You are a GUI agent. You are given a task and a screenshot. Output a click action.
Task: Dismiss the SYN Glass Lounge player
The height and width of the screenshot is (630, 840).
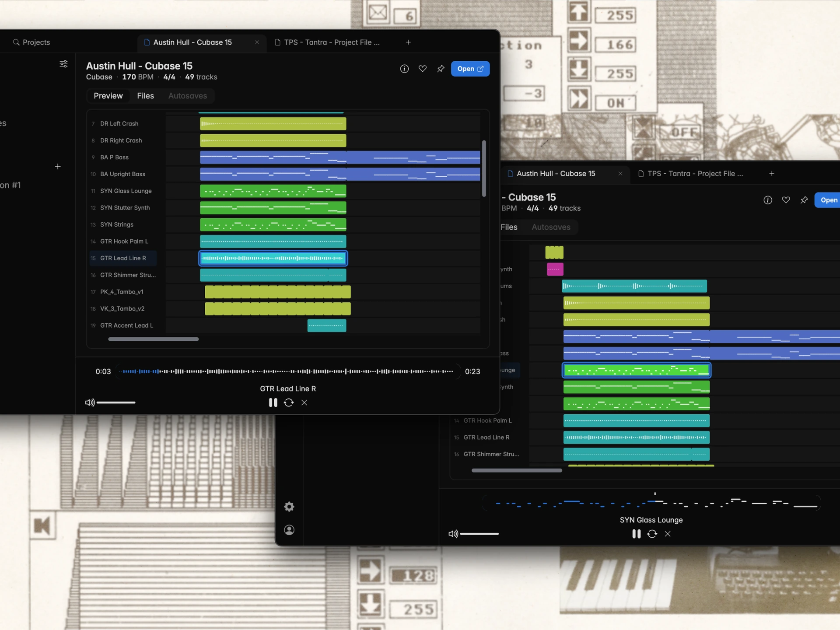(668, 534)
